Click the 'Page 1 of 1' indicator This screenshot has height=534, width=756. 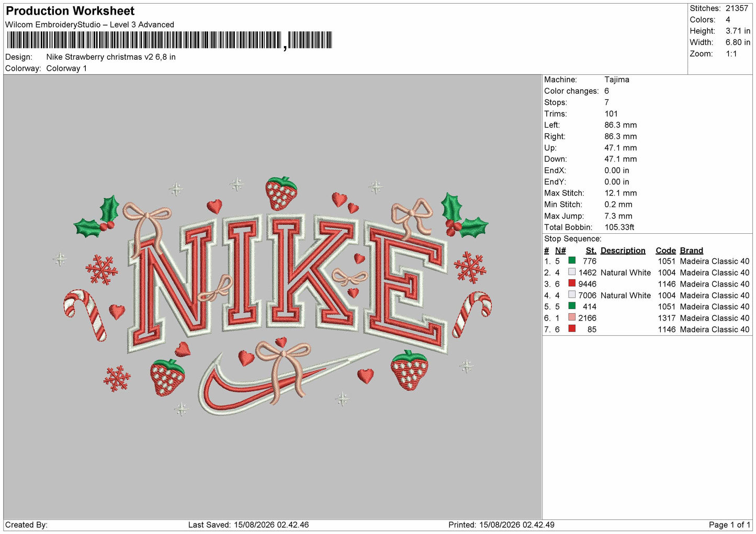[729, 525]
